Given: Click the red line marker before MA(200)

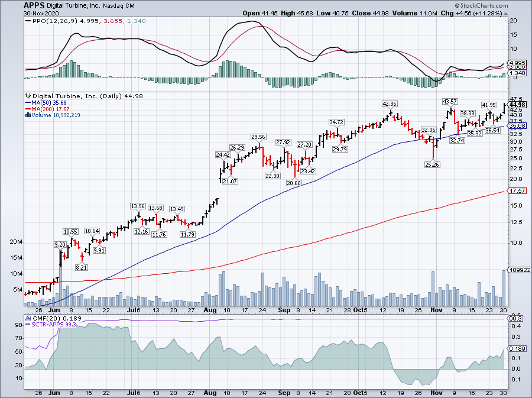Looking at the screenshot, I should (x=28, y=109).
